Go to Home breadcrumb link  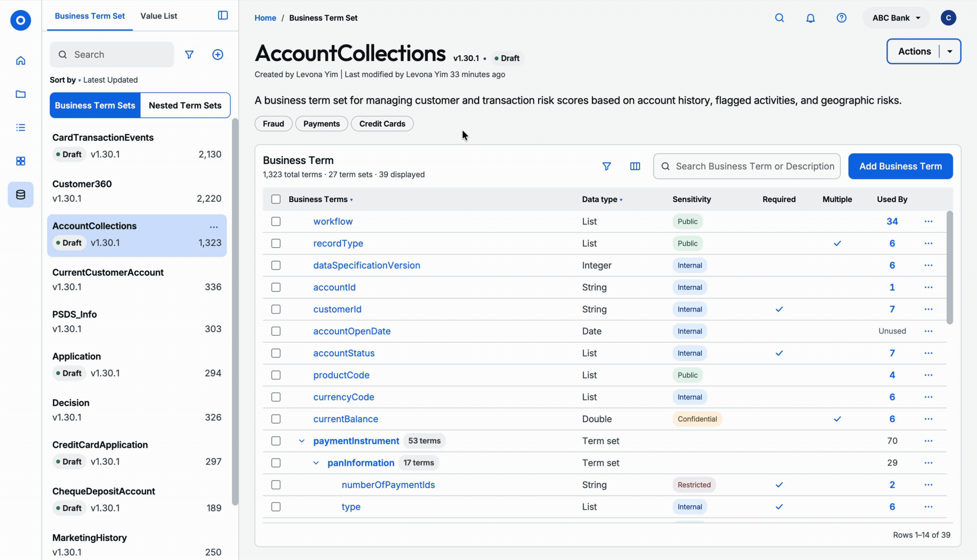pyautogui.click(x=265, y=18)
